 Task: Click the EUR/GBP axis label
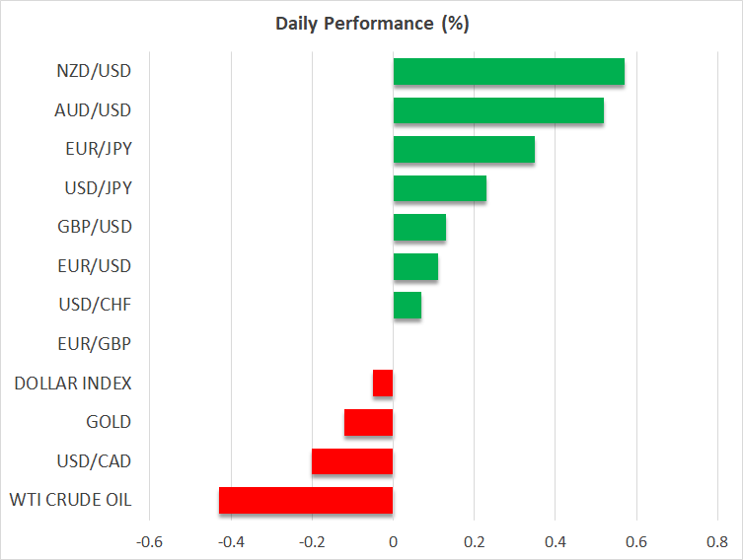[x=97, y=344]
